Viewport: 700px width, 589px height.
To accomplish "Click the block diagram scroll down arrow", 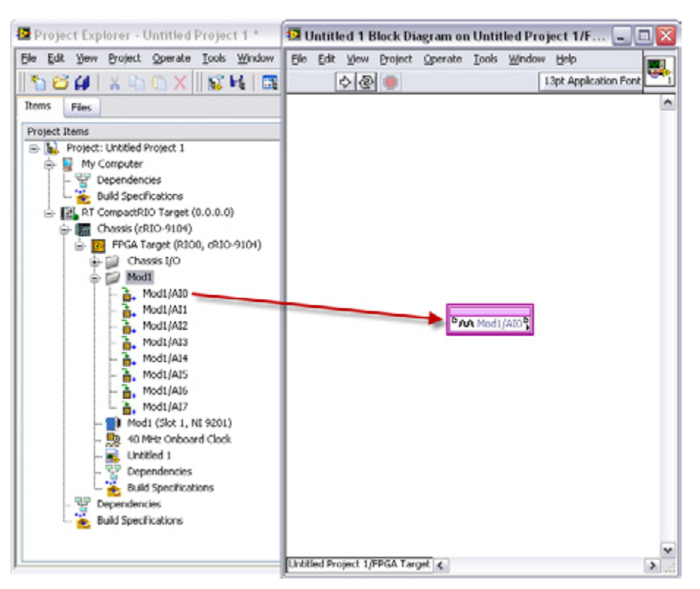I will (667, 550).
